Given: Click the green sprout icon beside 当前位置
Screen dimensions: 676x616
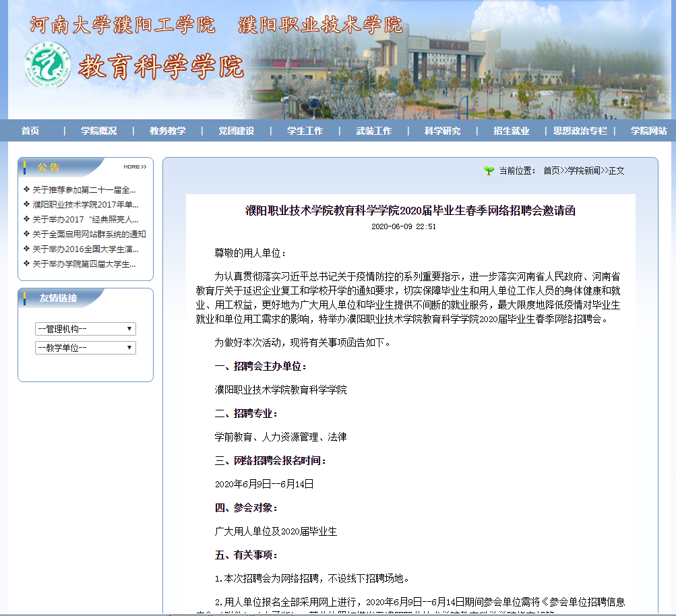Looking at the screenshot, I should (489, 171).
